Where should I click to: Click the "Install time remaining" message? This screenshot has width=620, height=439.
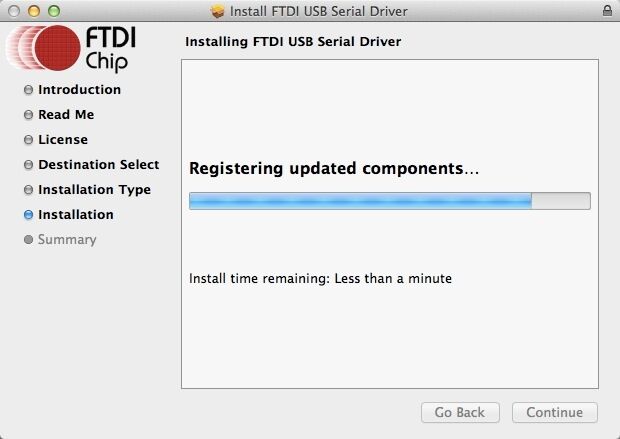click(x=320, y=278)
